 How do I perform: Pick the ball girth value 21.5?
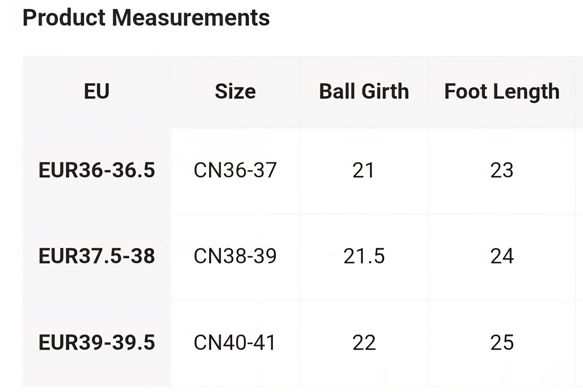(364, 256)
